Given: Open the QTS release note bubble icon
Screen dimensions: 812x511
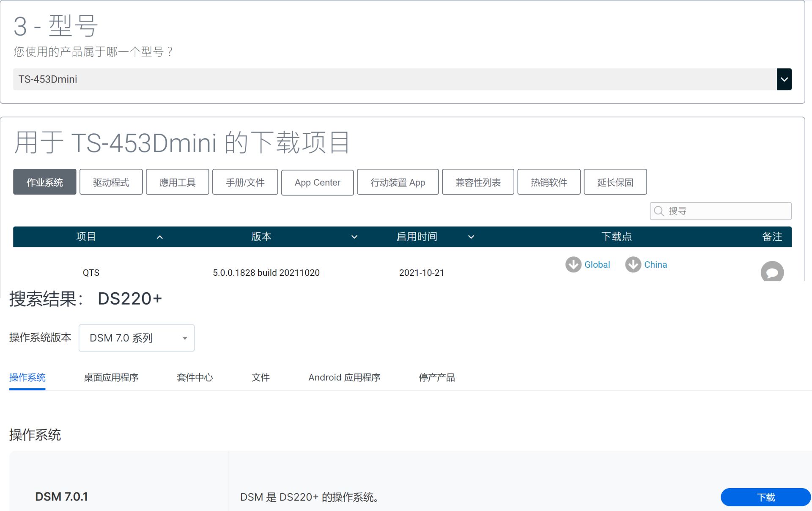Looking at the screenshot, I should point(772,272).
